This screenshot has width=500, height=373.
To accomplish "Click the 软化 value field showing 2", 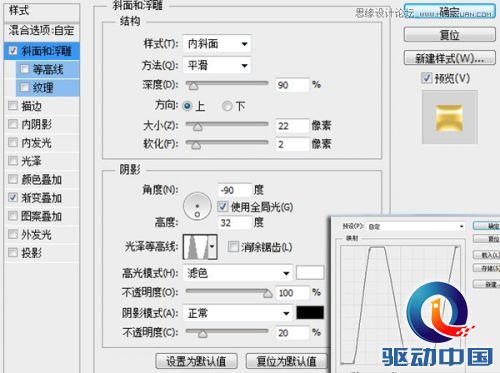I will pyautogui.click(x=292, y=144).
